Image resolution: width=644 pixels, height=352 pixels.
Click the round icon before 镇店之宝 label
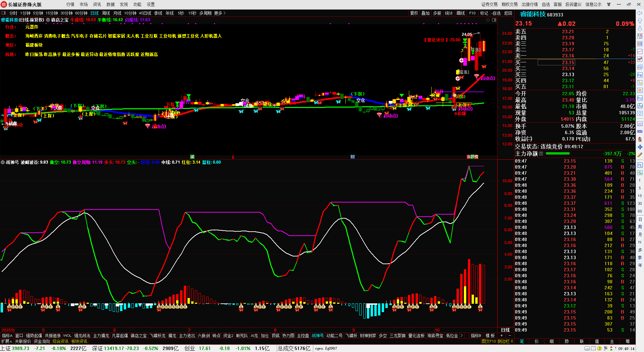point(48,20)
